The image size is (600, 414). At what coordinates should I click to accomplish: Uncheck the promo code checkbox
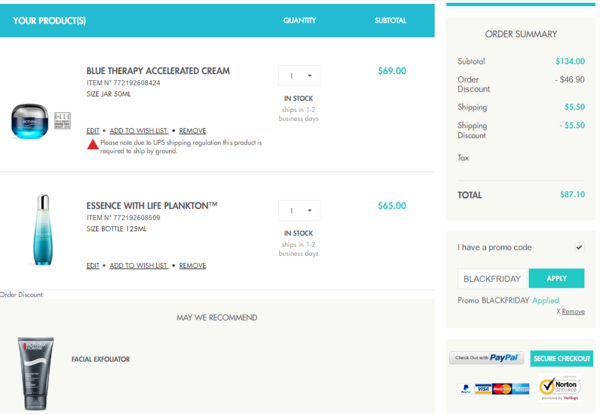pos(579,247)
